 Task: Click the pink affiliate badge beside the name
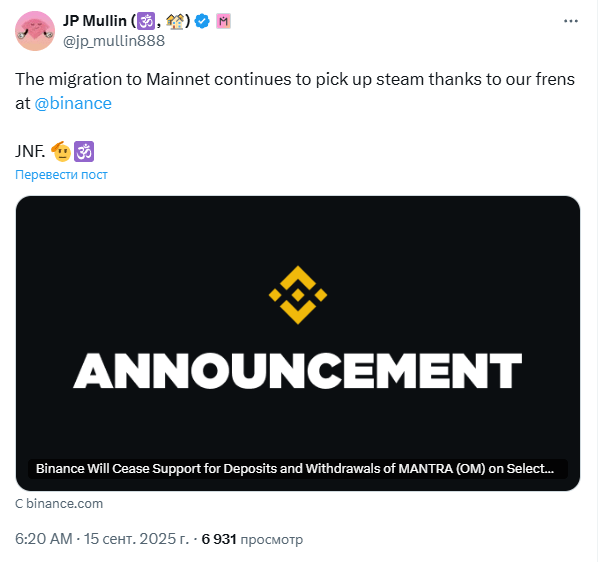pyautogui.click(x=224, y=21)
